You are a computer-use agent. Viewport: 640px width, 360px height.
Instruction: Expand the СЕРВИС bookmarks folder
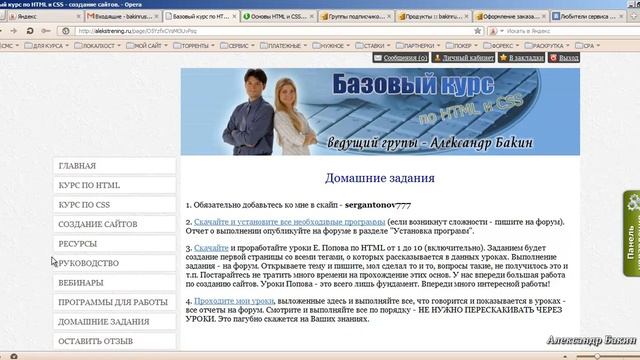pos(237,46)
